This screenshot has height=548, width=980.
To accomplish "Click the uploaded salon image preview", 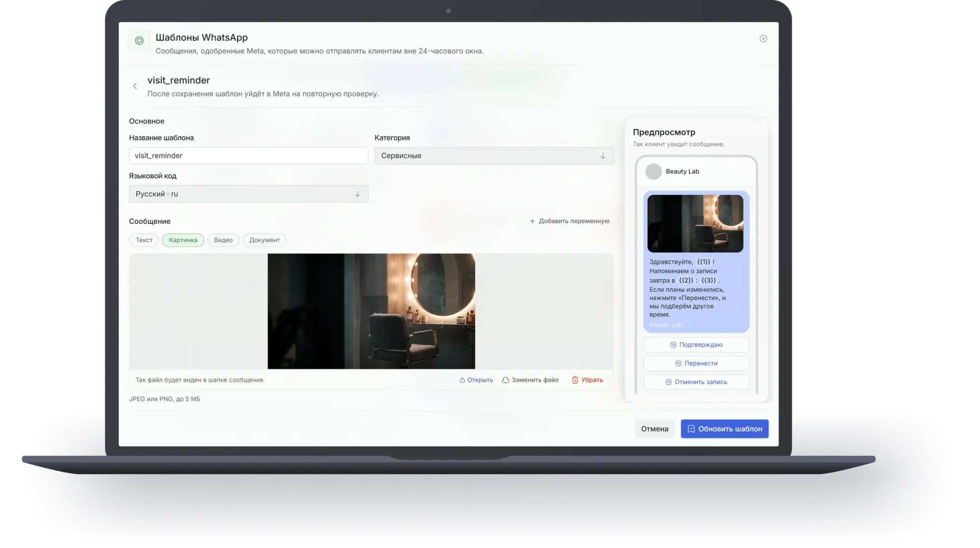I will click(x=371, y=311).
